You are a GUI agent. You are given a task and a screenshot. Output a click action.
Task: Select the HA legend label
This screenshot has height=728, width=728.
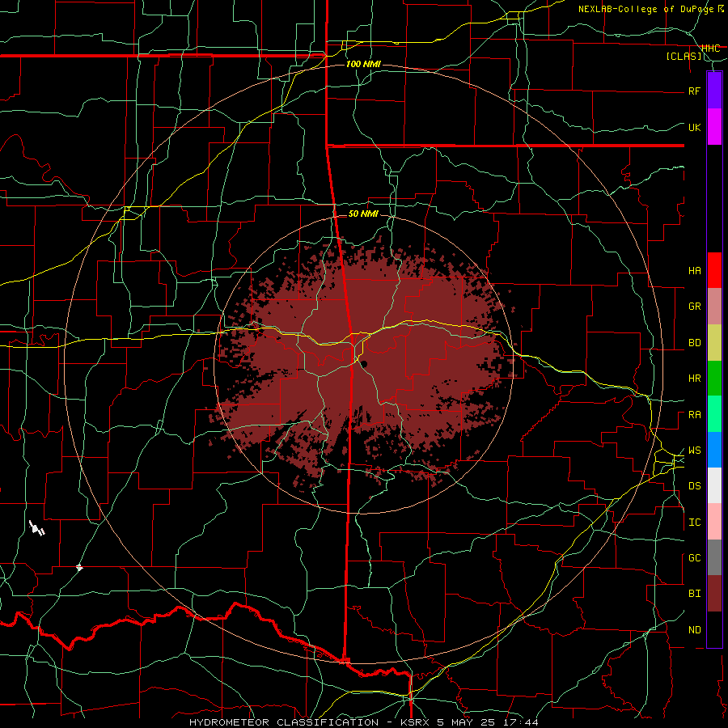pyautogui.click(x=695, y=271)
